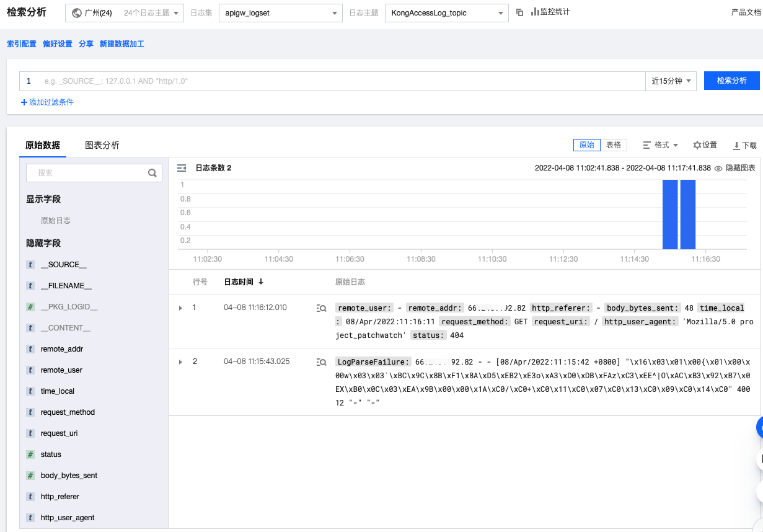Open the 格式 format dropdown arrow
The width and height of the screenshot is (763, 532).
pos(676,145)
